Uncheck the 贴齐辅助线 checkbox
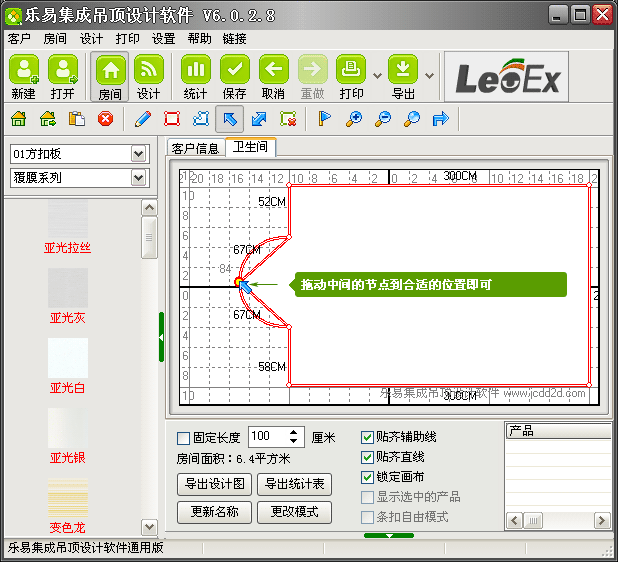The height and width of the screenshot is (562, 618). (x=367, y=438)
